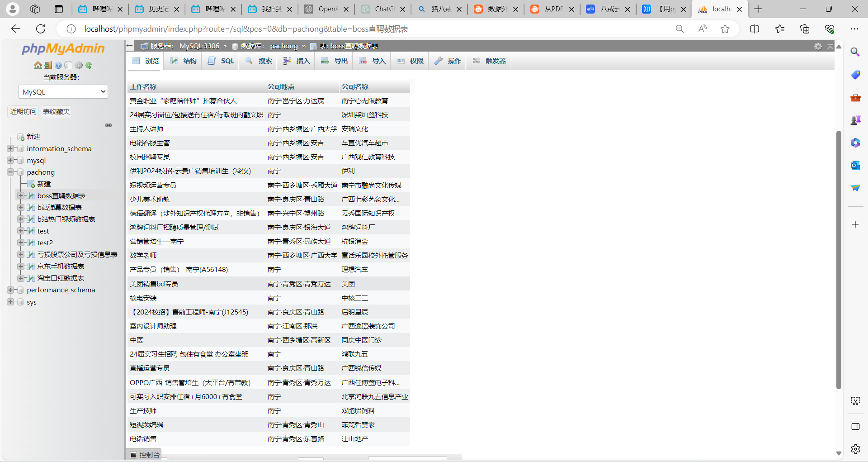Collapse the top menu bar arrow icon
This screenshot has height=462, width=868.
(830, 46)
